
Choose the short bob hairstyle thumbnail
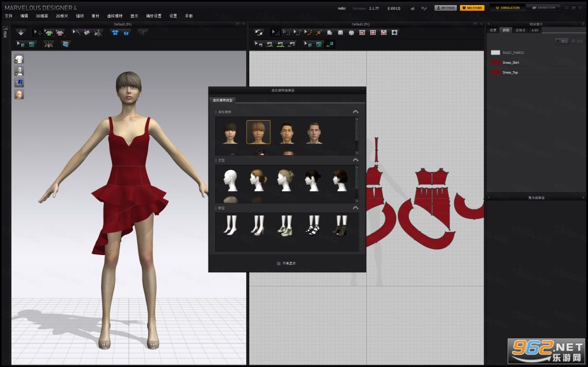[x=341, y=180]
